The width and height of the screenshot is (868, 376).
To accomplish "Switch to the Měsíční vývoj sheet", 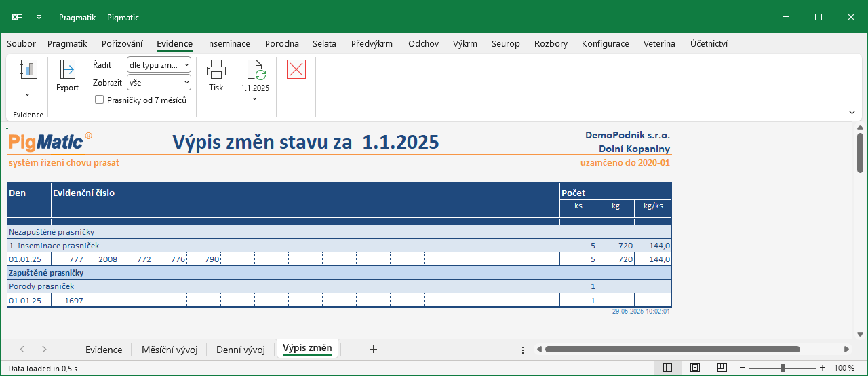I will [170, 350].
